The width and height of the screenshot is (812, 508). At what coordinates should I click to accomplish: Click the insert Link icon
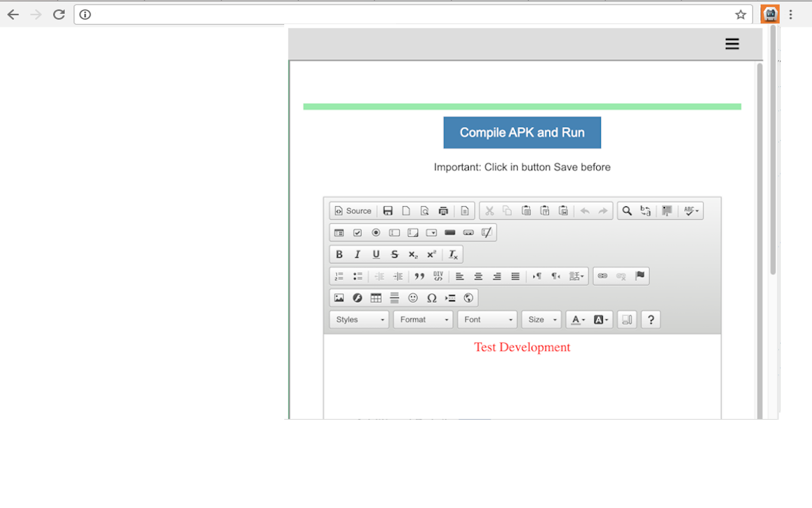click(603, 276)
